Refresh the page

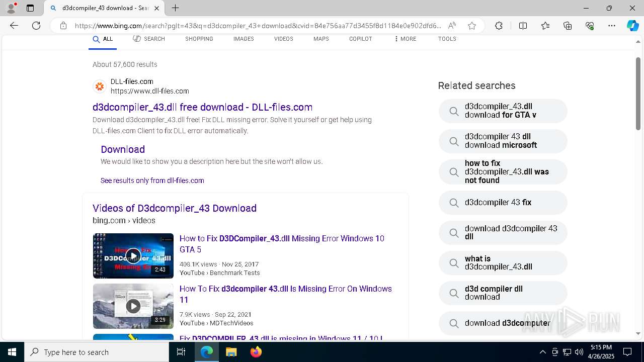pos(36,26)
